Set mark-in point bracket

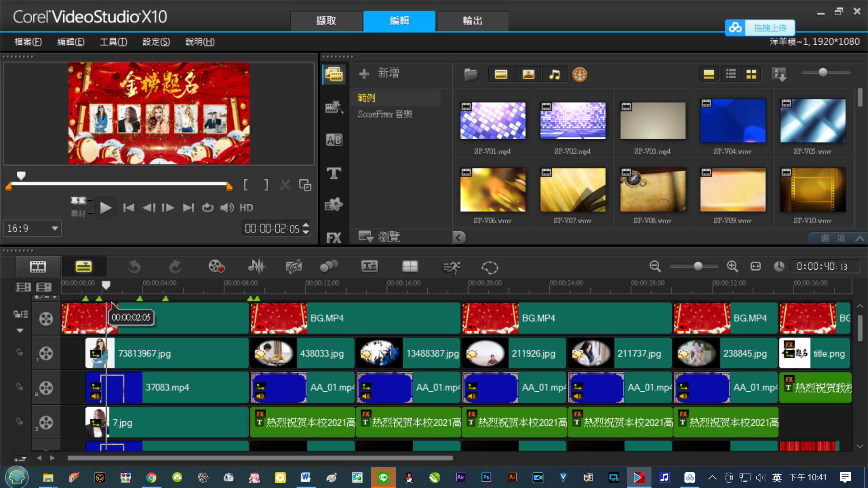click(x=245, y=185)
